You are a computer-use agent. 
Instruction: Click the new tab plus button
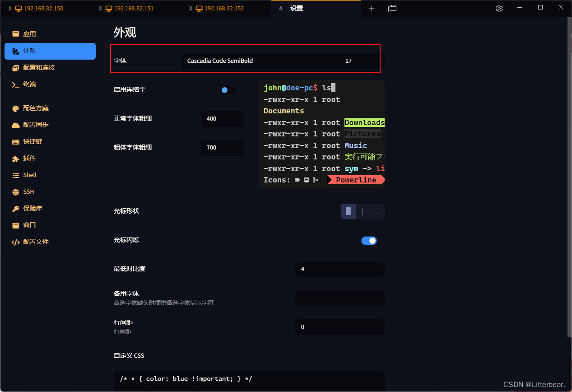(371, 8)
